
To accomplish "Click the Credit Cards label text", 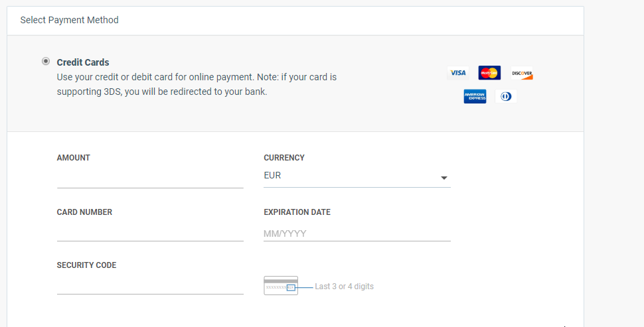I will 83,62.
